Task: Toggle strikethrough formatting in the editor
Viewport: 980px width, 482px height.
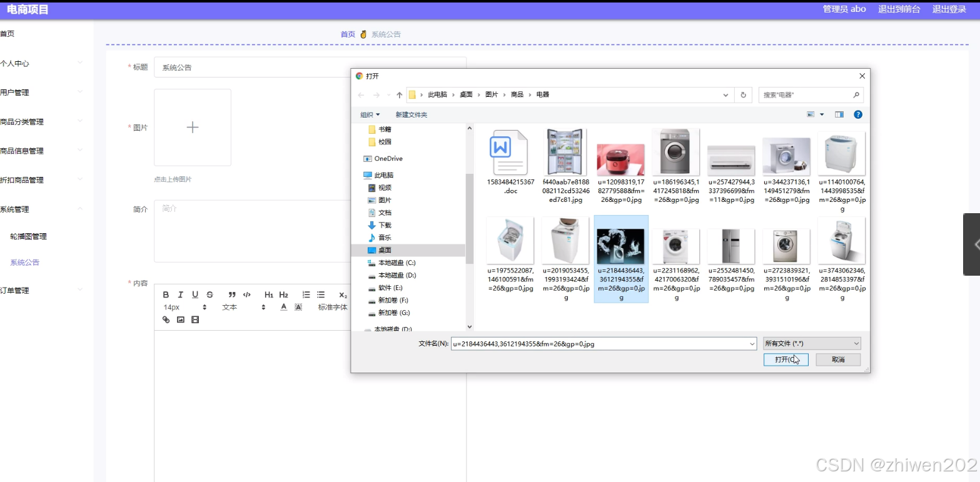Action: click(x=210, y=295)
